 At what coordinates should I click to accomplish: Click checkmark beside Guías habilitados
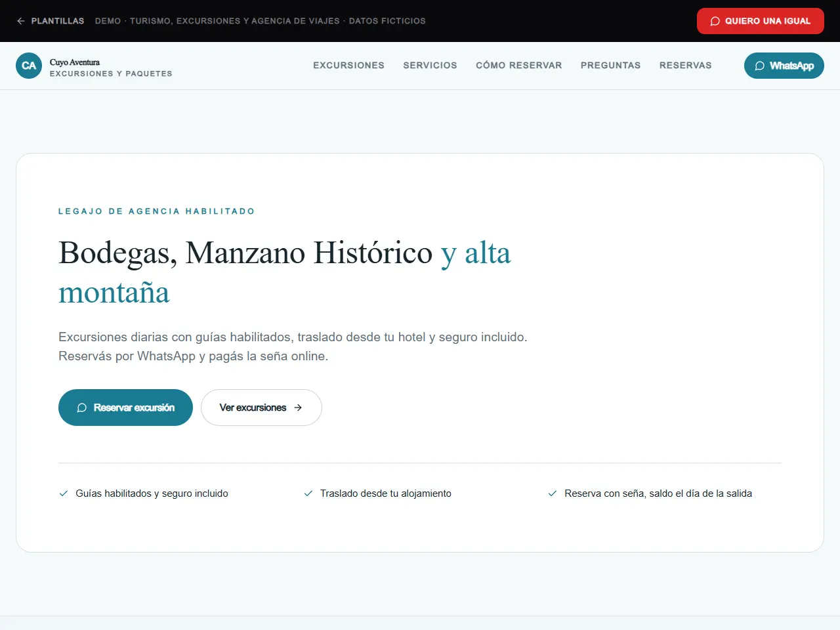click(x=64, y=493)
